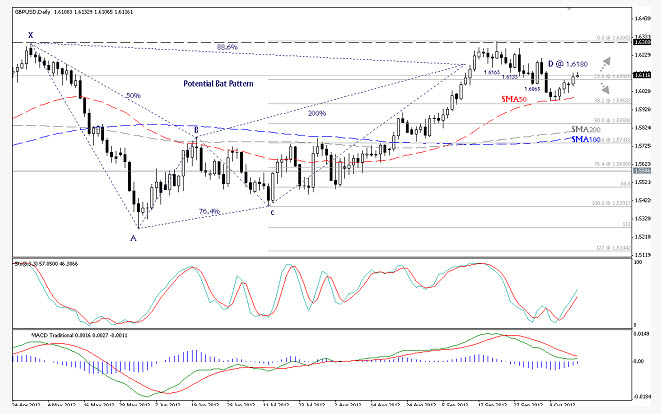Click the '0.00' MACD scale value
661x414 pixels.
coord(639,361)
